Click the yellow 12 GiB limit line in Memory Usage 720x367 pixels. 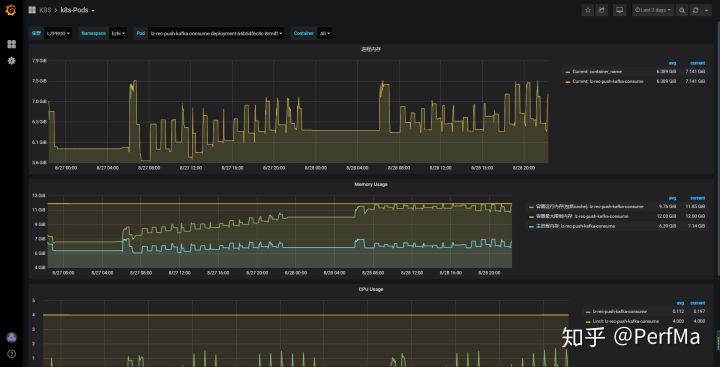[279, 203]
